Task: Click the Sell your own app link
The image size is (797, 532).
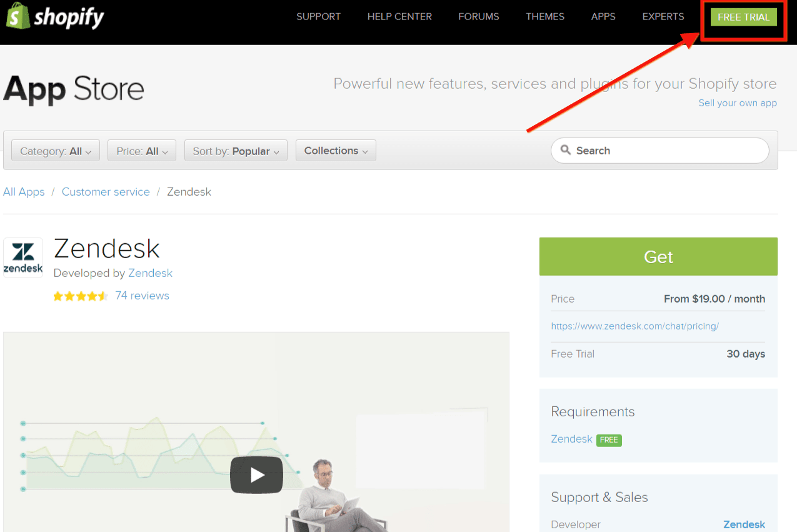Action: tap(738, 103)
